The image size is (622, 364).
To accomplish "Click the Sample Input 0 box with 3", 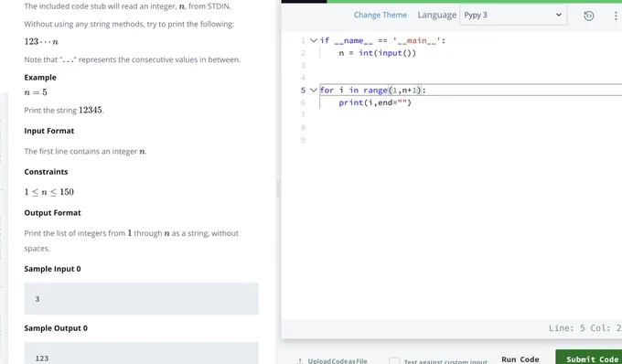I will [141, 298].
